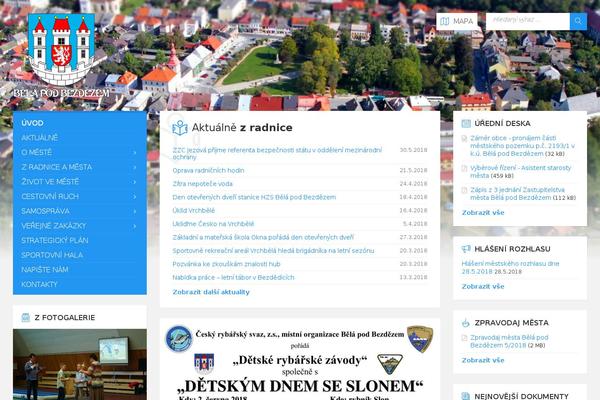
Task: Expand the ŽIVOT VE MĚSTĚ arrow
Action: (x=135, y=182)
